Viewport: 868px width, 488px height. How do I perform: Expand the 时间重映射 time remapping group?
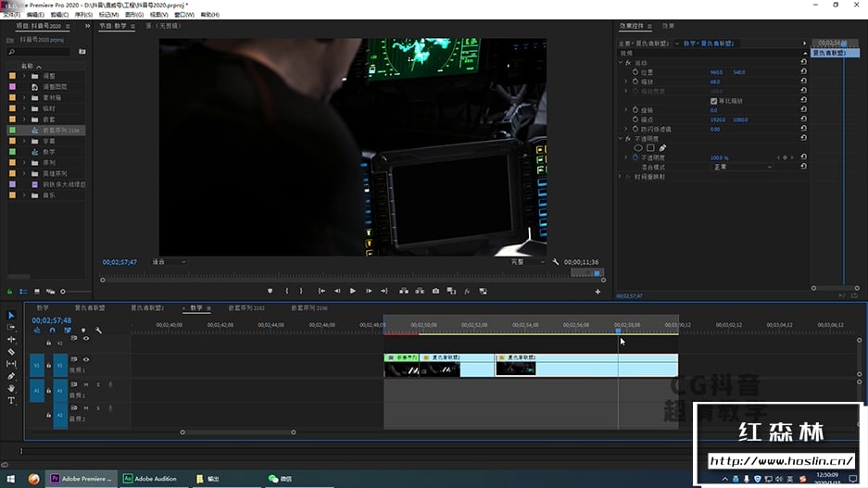(621, 176)
